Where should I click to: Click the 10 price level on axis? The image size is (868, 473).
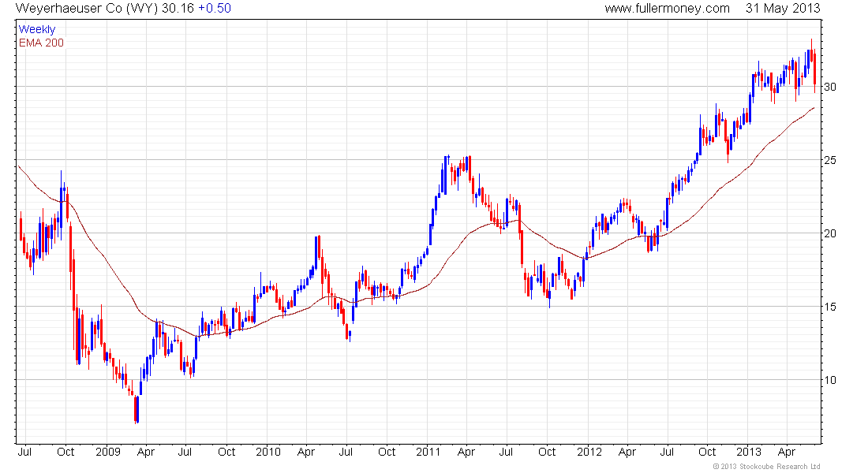(830, 380)
